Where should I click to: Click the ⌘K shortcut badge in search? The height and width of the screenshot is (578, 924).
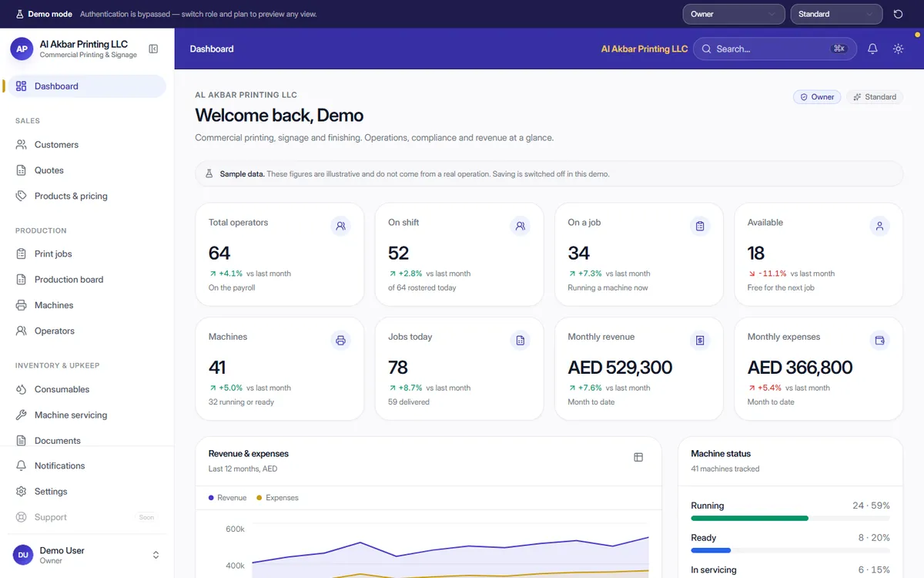tap(839, 49)
